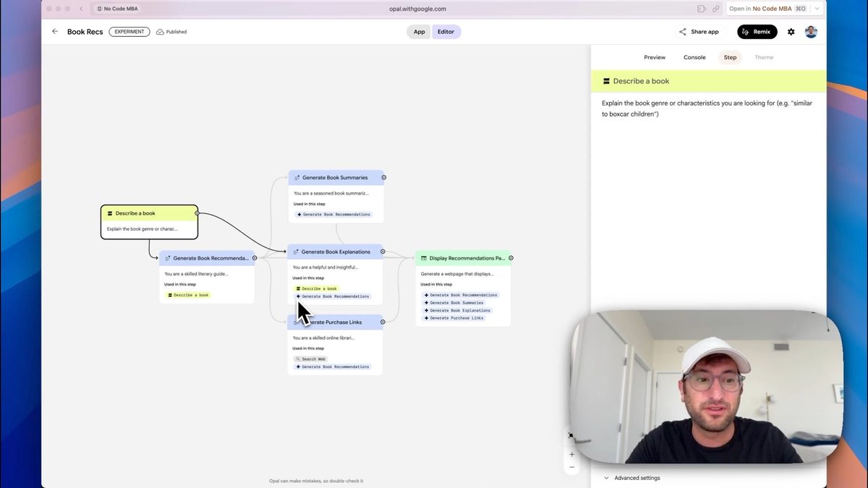The width and height of the screenshot is (868, 488).
Task: Click Generate Purchase Links chip in Display node
Action: (x=454, y=318)
